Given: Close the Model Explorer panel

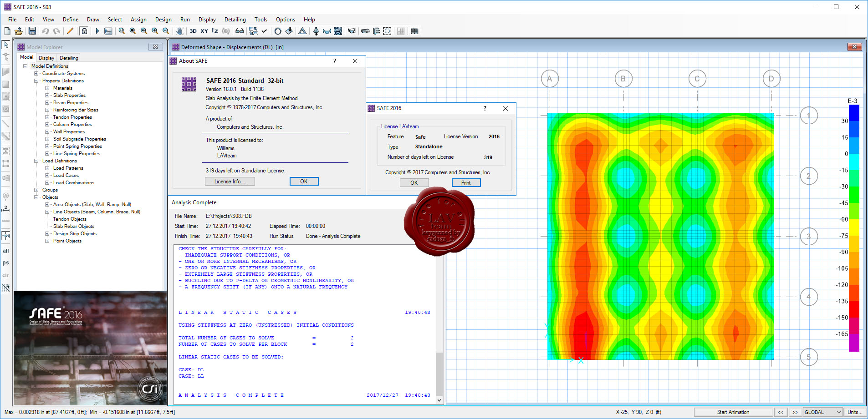Looking at the screenshot, I should pyautogui.click(x=155, y=47).
